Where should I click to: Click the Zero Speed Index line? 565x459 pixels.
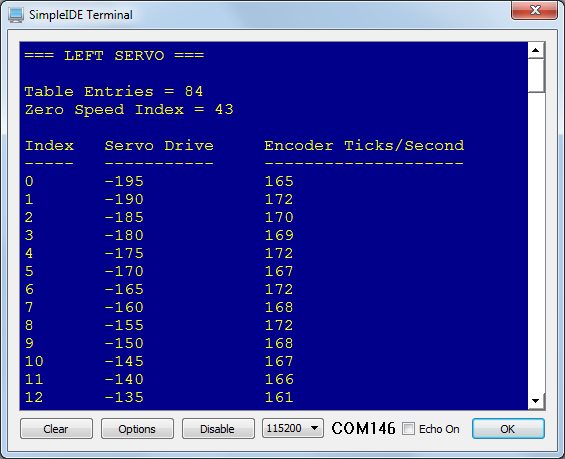[129, 110]
